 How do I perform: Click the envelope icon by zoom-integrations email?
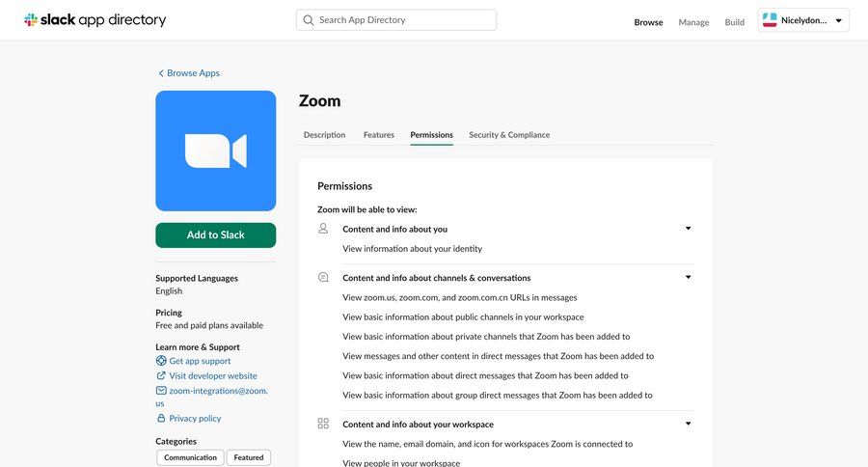161,391
